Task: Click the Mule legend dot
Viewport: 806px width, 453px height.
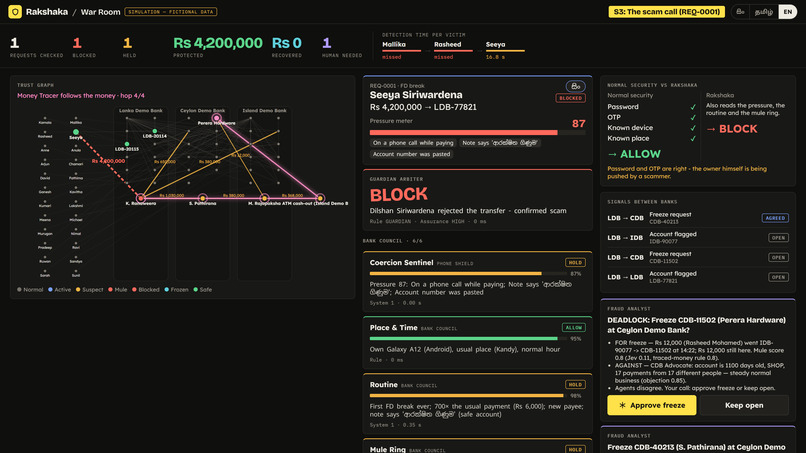Action: click(x=111, y=289)
